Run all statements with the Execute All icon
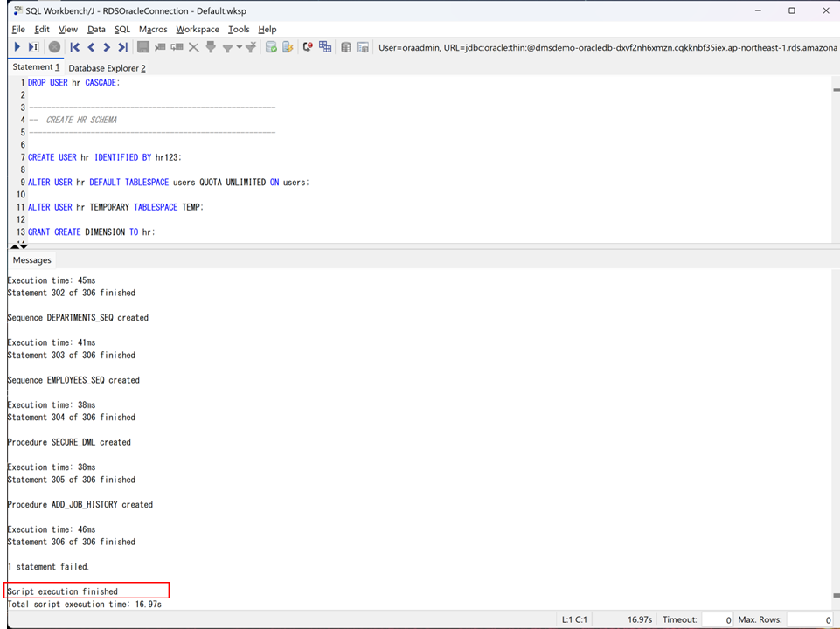 coord(17,47)
